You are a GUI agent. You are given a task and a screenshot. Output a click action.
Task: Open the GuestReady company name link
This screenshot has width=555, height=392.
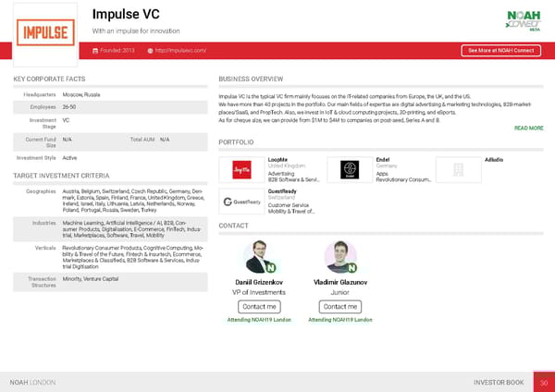[282, 192]
